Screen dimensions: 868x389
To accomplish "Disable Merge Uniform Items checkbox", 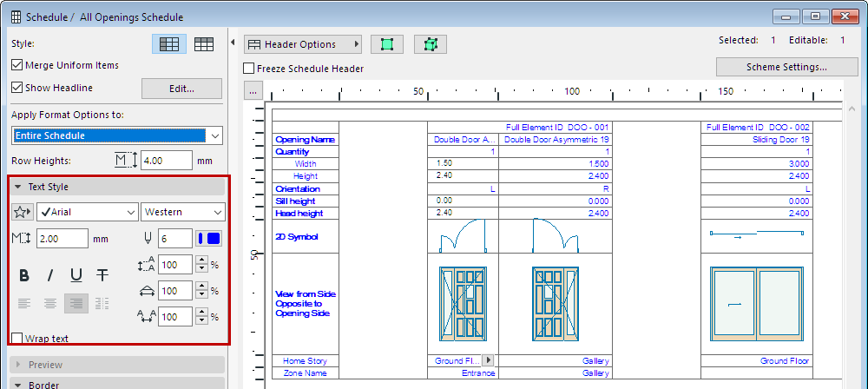I will coord(17,65).
